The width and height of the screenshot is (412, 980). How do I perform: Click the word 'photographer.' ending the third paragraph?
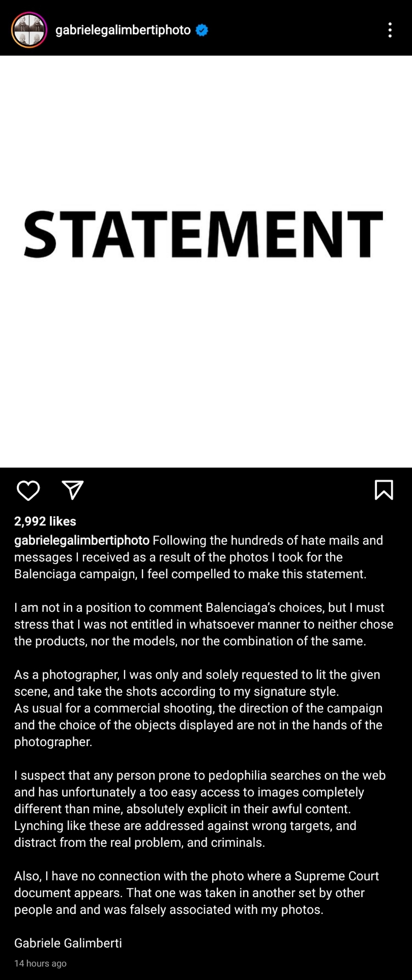pyautogui.click(x=53, y=741)
